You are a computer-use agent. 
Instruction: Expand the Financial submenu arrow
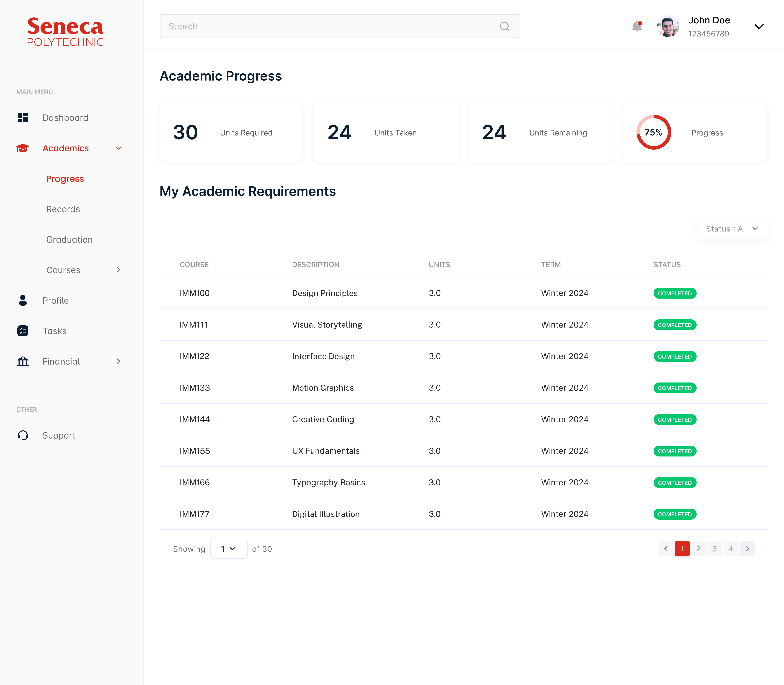click(118, 361)
